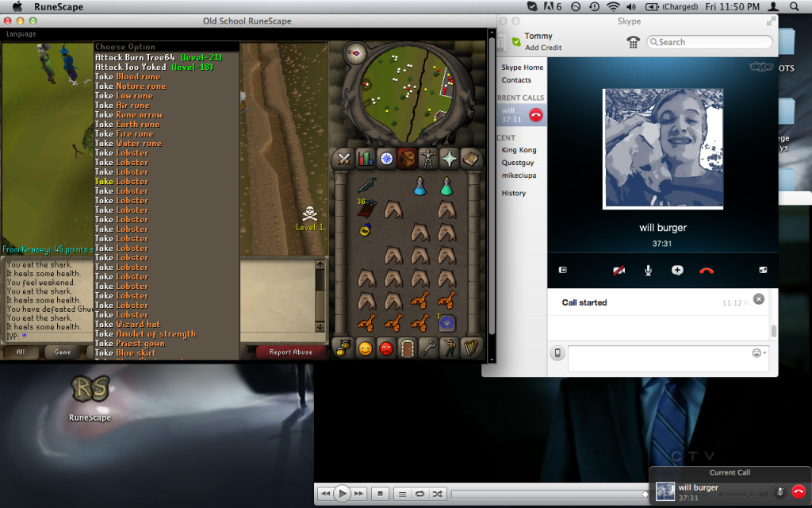Open the Combat Options swords tab

[343, 158]
